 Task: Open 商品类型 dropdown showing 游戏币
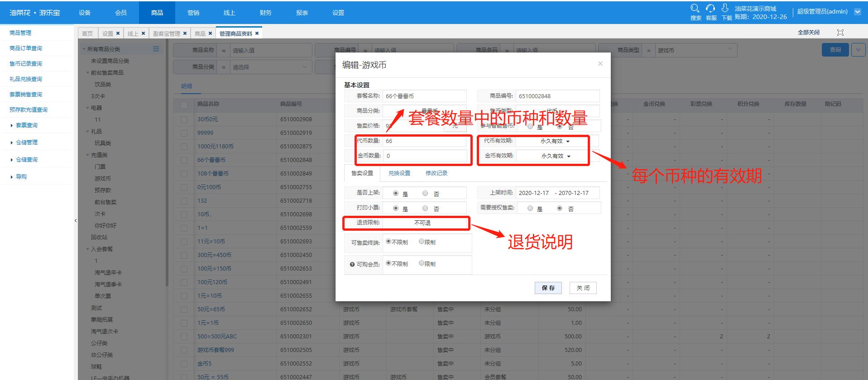pyautogui.click(x=695, y=50)
